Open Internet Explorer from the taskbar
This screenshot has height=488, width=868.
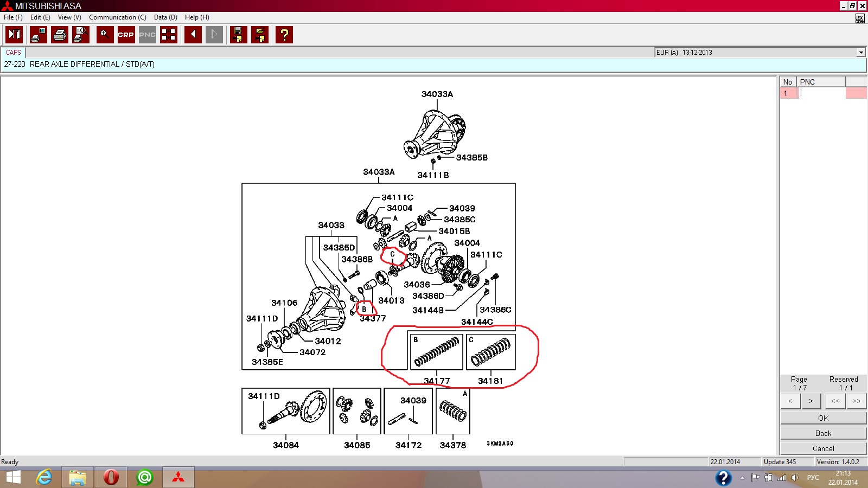(44, 477)
